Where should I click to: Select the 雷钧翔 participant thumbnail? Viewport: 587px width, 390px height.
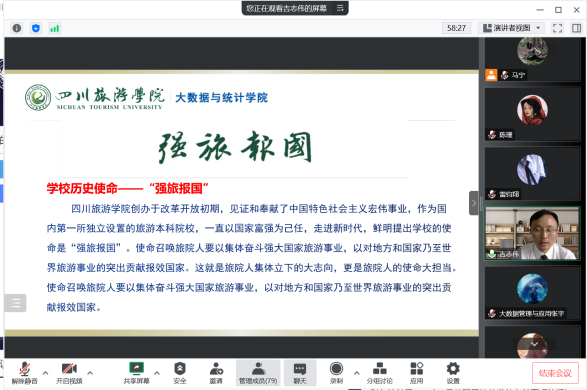(x=532, y=174)
